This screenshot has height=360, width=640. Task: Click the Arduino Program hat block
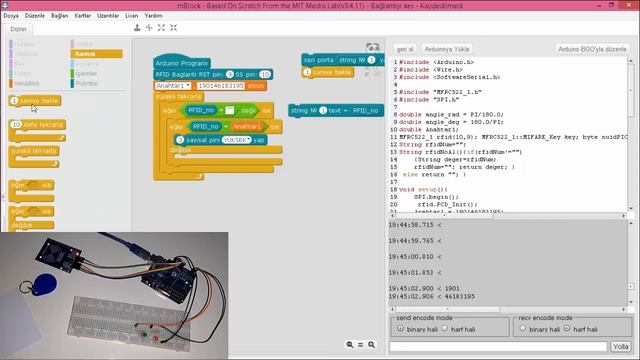pos(182,63)
